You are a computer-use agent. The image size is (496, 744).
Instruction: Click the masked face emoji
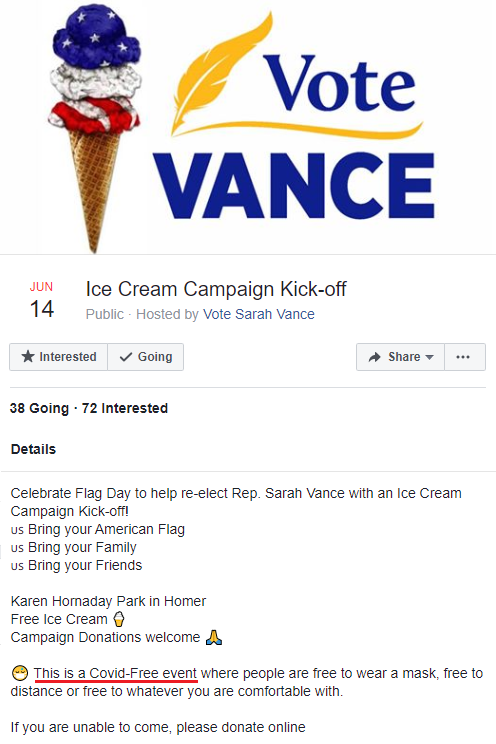click(20, 673)
